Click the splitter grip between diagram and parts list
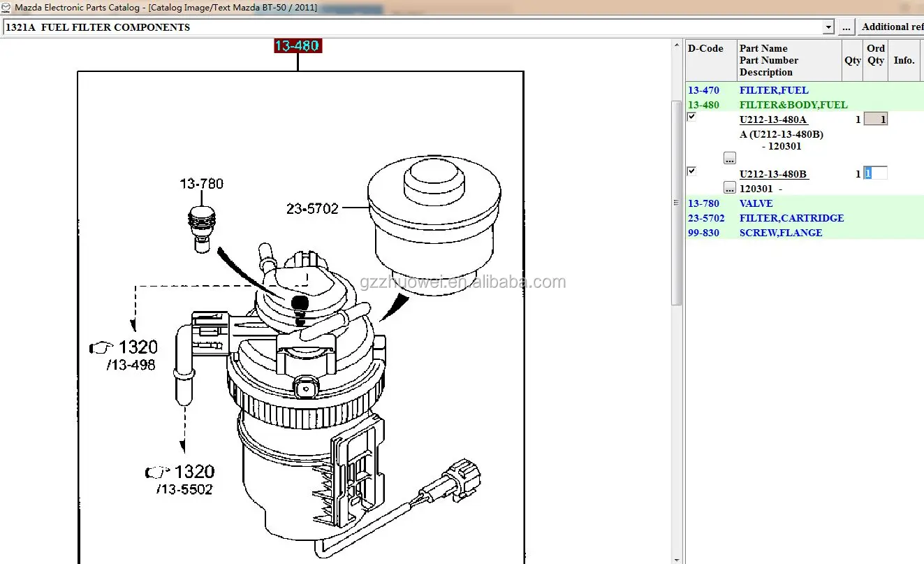The width and height of the screenshot is (924, 564). [676, 203]
